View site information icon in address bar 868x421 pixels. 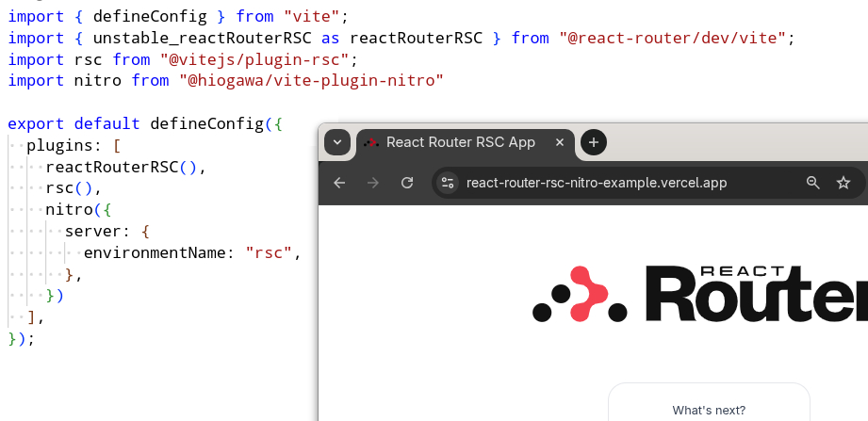(448, 183)
